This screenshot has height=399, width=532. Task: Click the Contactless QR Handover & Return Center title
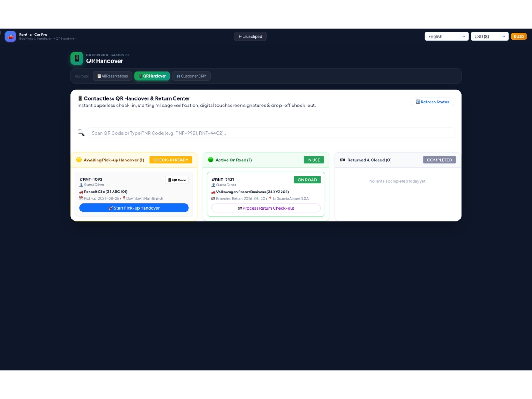click(x=137, y=98)
